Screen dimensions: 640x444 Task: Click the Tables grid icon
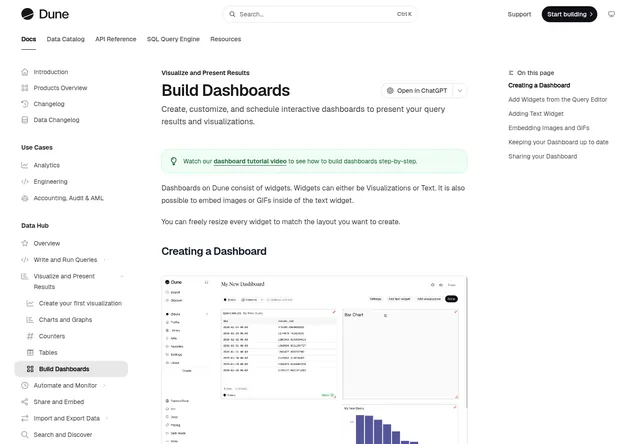pos(30,352)
